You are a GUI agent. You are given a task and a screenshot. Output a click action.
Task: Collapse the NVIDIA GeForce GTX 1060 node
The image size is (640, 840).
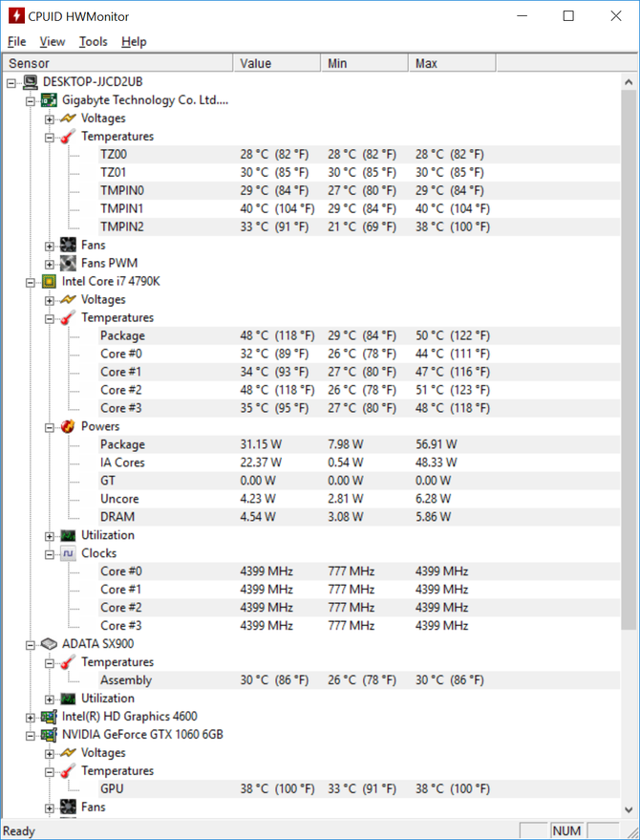31,735
